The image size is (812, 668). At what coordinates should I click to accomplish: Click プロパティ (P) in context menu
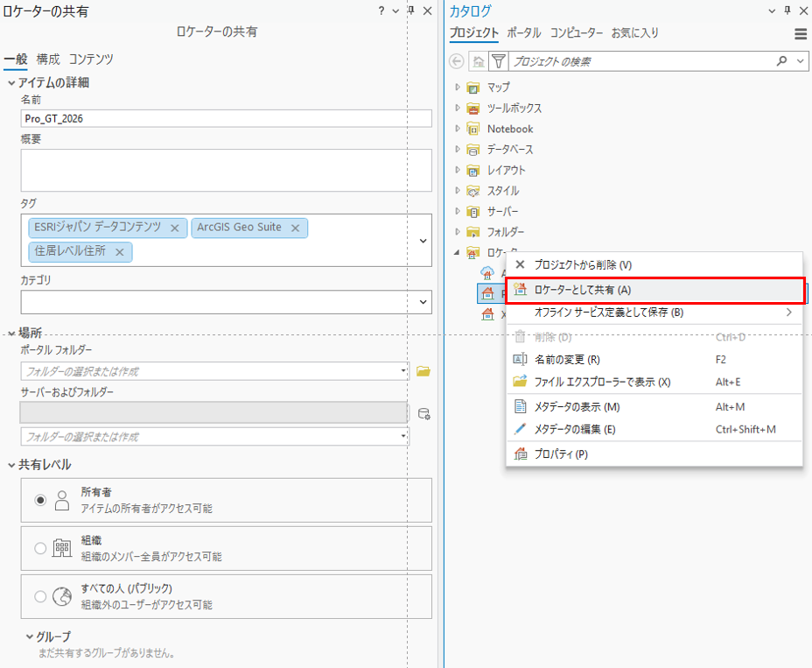coord(561,454)
